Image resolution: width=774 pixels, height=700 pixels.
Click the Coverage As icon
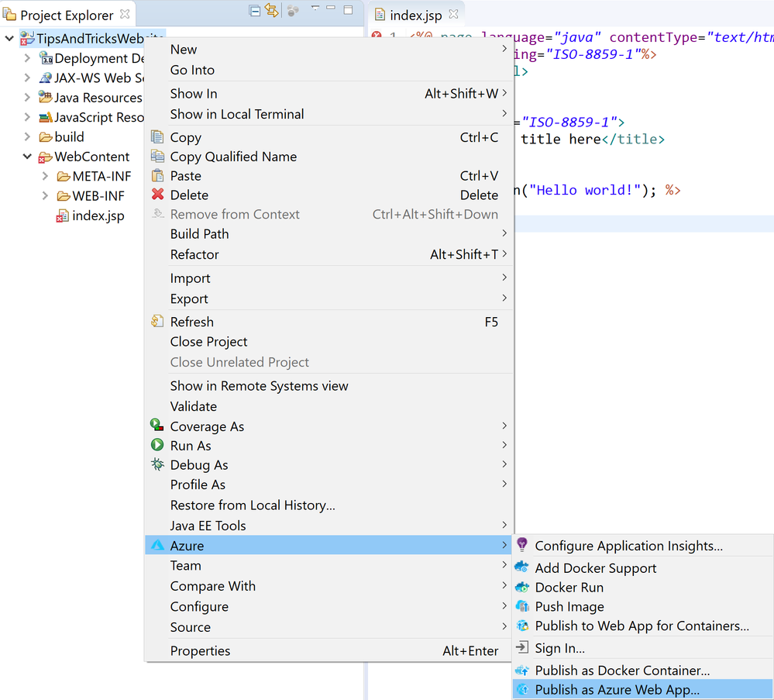[157, 425]
